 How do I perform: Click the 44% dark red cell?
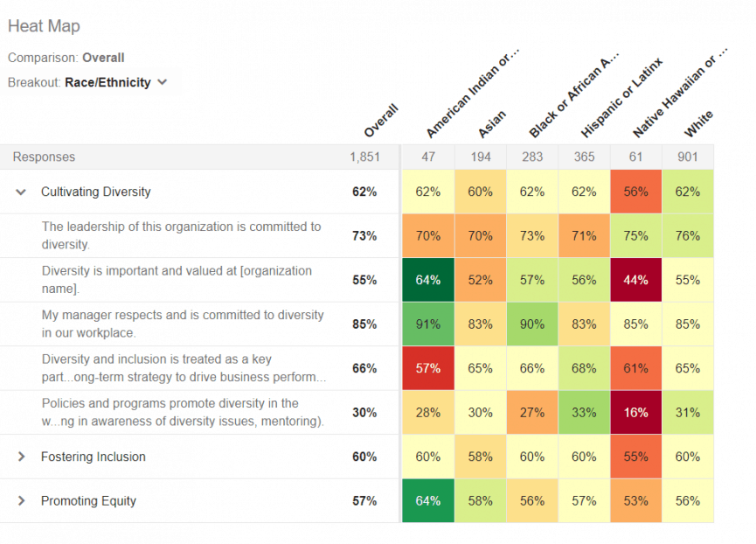pyautogui.click(x=635, y=279)
